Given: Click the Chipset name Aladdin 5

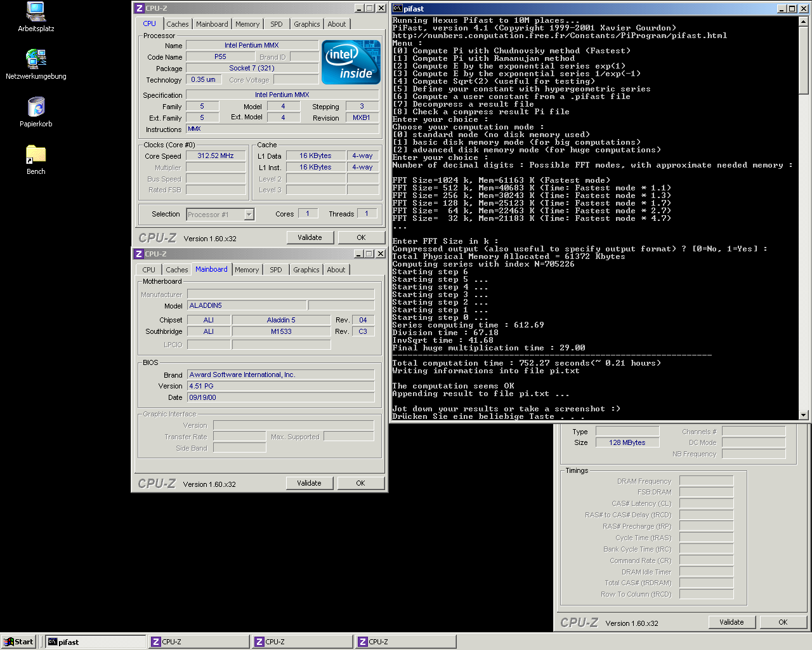Looking at the screenshot, I should coord(281,320).
